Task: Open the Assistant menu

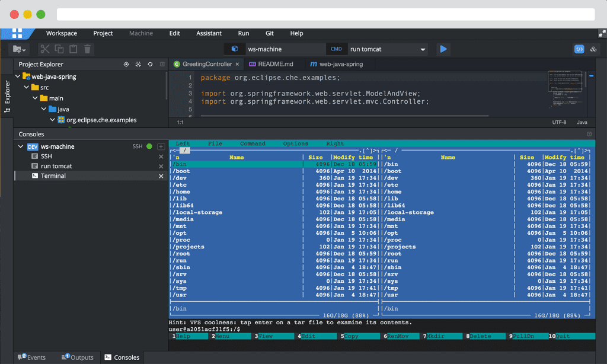Action: (x=209, y=33)
